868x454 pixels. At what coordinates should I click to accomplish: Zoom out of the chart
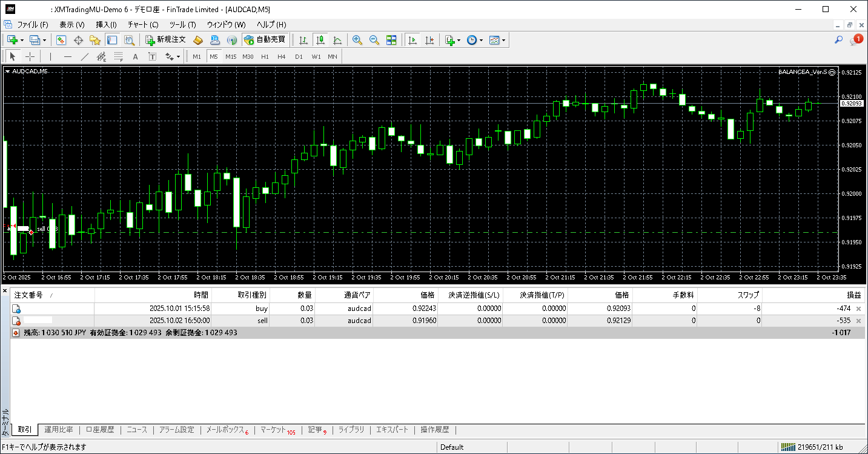tap(374, 40)
